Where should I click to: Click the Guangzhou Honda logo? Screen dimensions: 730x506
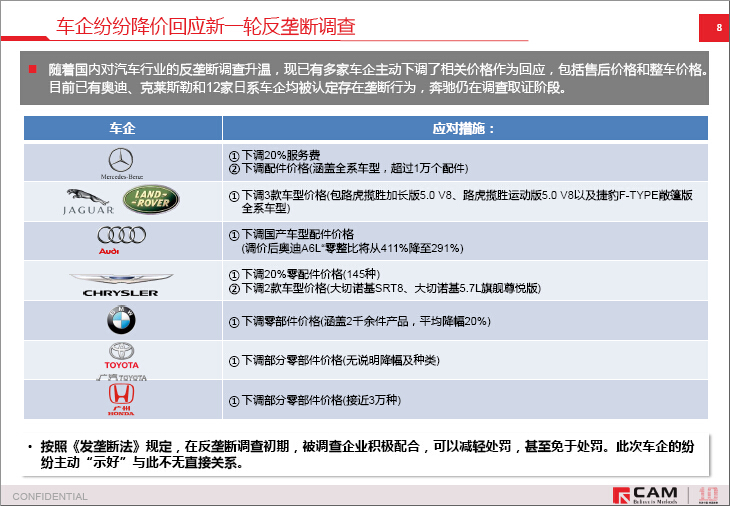coord(121,399)
